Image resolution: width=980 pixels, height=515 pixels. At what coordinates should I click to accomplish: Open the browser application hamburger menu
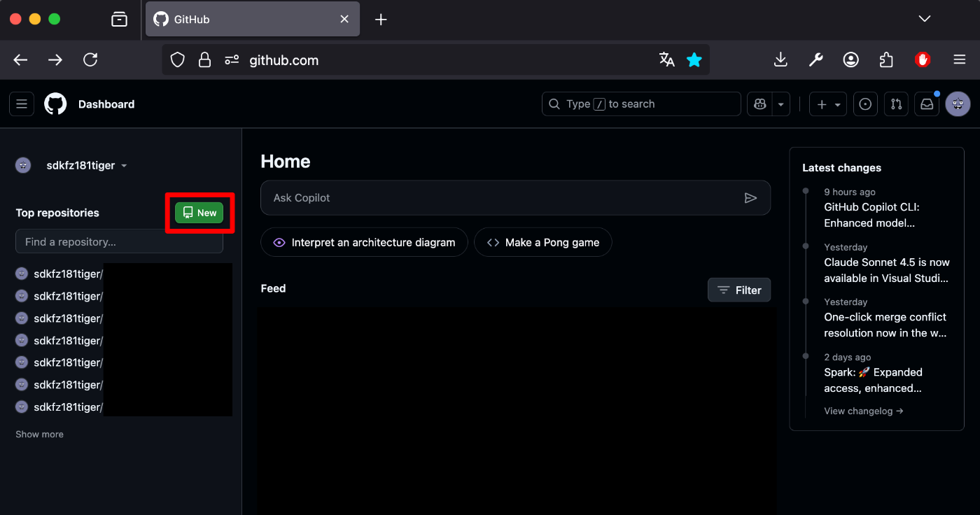coord(959,60)
